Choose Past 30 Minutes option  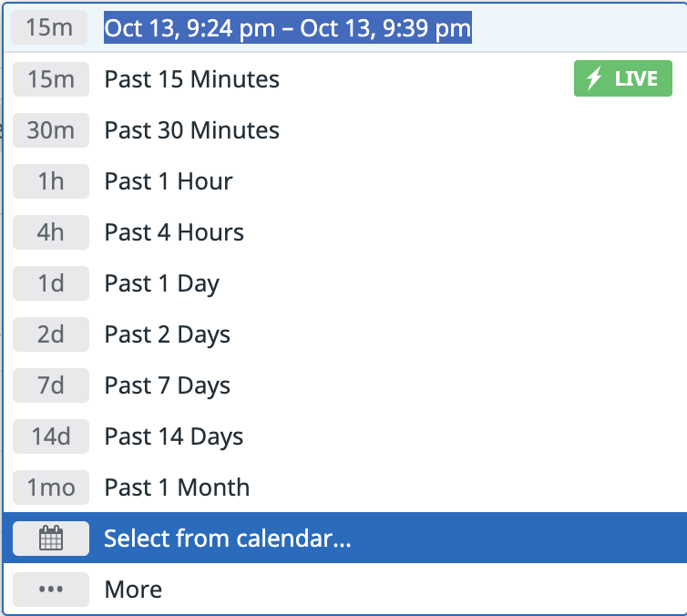pos(344,130)
